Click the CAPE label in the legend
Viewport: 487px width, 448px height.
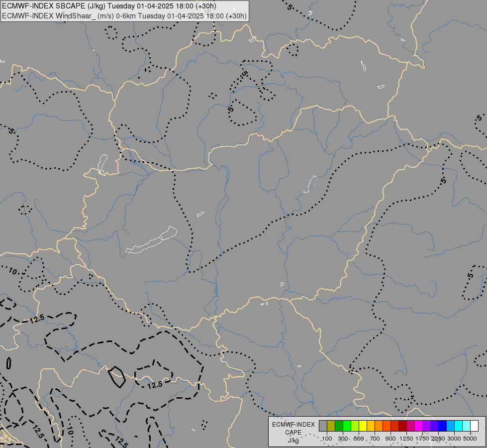click(x=293, y=433)
